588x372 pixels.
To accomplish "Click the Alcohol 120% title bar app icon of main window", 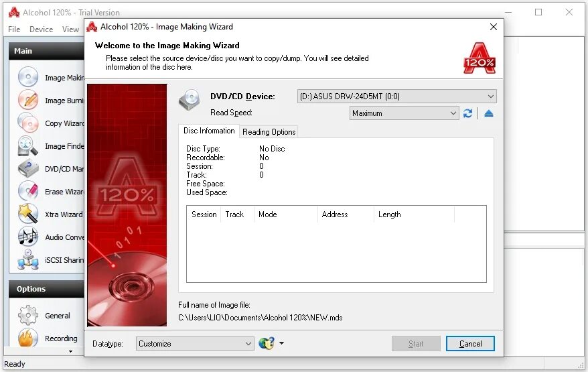I will (x=14, y=12).
